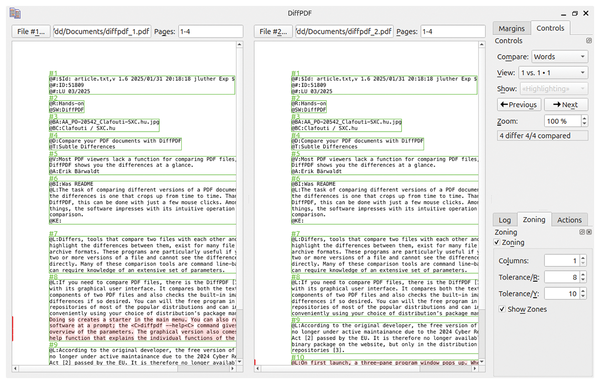The width and height of the screenshot is (600, 384).
Task: Click '@A:Erik Bärwaldt' line in right document
Action: pyautogui.click(x=316, y=171)
